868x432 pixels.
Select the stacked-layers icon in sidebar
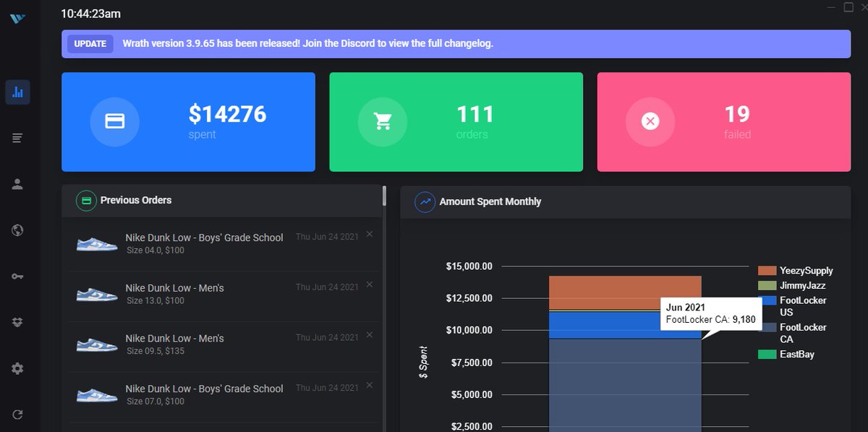click(x=17, y=322)
